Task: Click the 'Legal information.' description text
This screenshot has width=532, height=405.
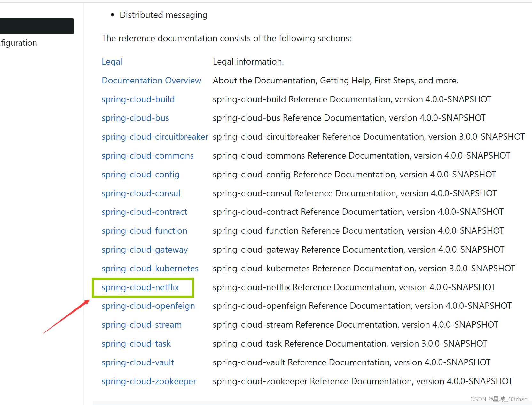Action: pyautogui.click(x=248, y=62)
